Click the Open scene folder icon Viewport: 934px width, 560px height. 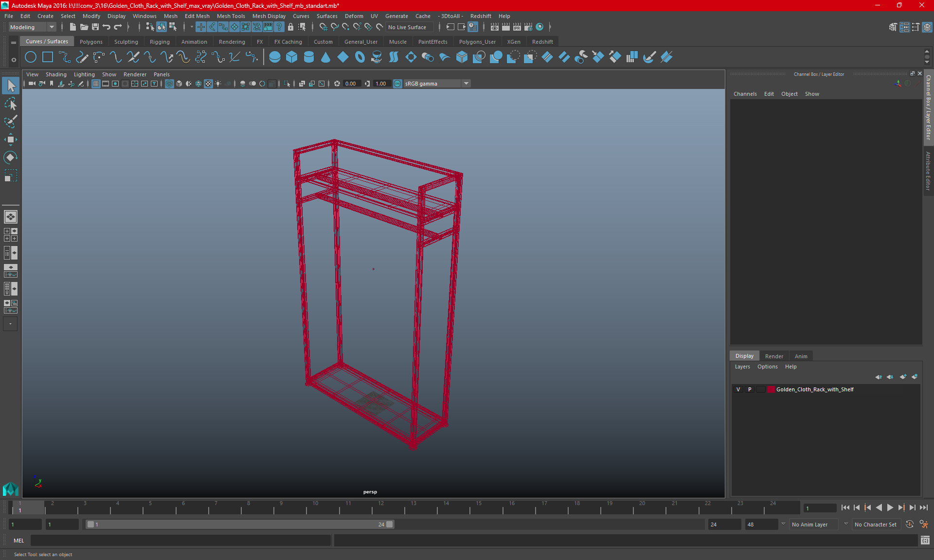point(84,27)
